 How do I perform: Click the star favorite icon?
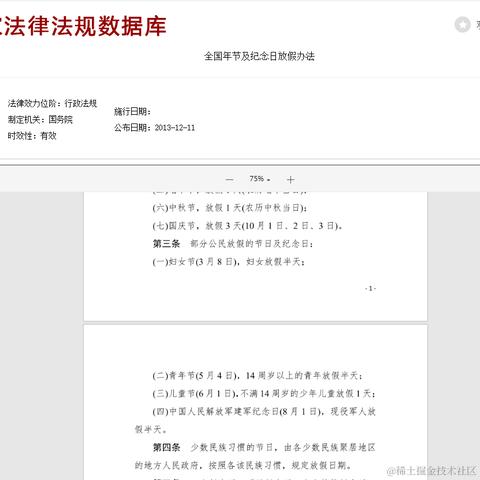[x=462, y=24]
